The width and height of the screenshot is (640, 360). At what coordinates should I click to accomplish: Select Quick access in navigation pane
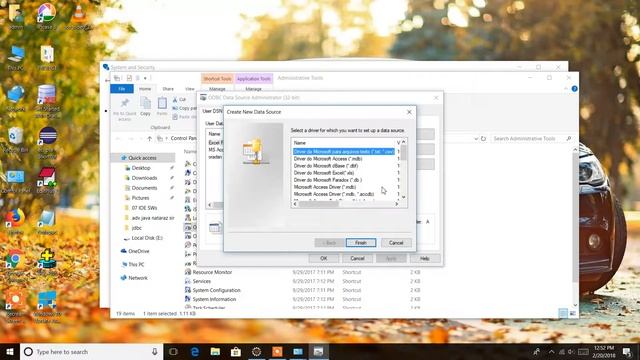(x=142, y=158)
